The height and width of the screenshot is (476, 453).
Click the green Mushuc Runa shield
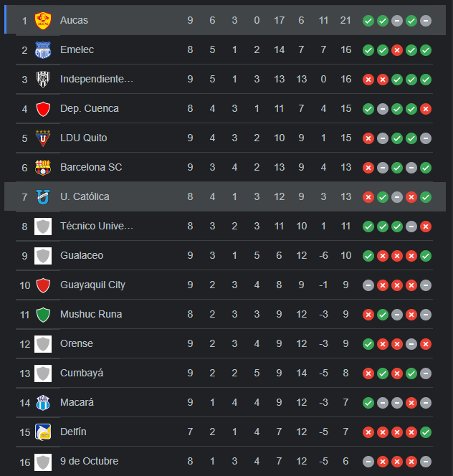click(x=43, y=315)
